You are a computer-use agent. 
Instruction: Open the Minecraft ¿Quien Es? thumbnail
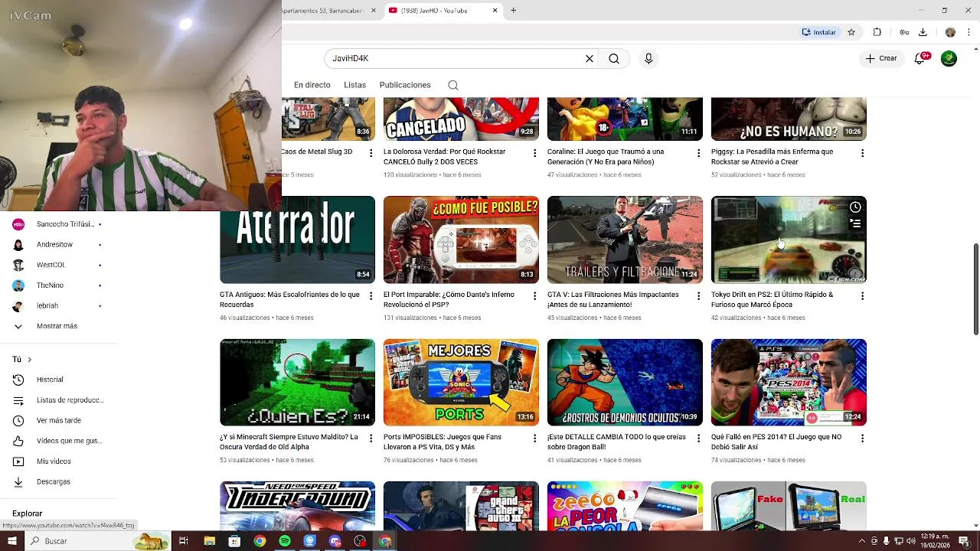tap(298, 383)
